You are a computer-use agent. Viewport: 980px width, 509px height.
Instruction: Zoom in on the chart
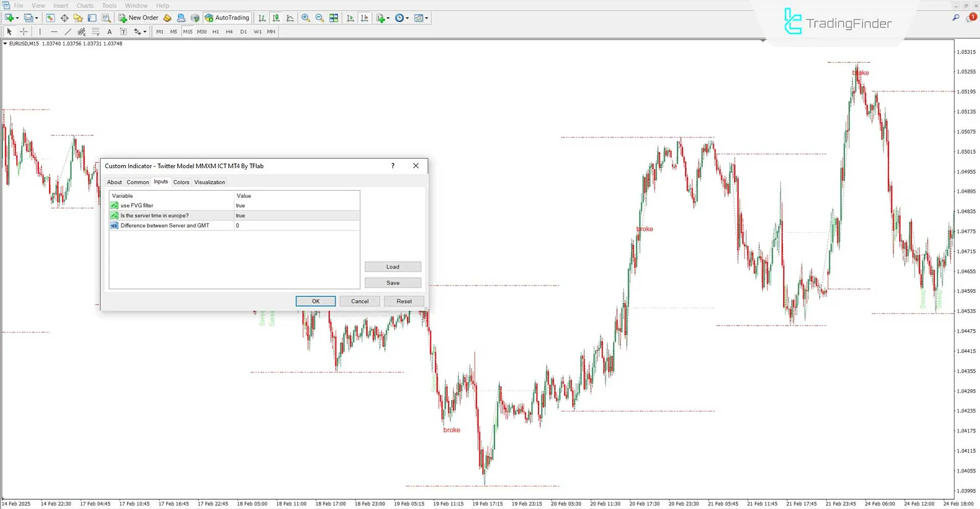click(305, 18)
